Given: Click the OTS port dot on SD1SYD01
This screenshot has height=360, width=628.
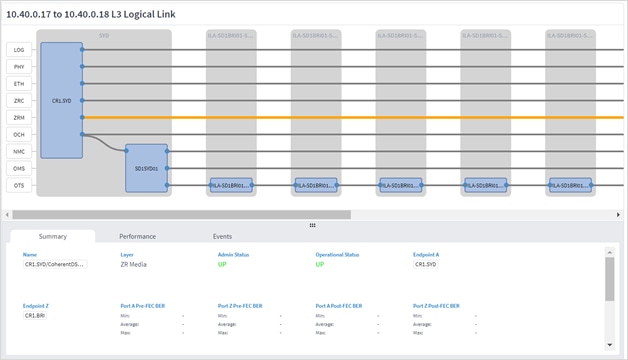Looking at the screenshot, I should [167, 185].
